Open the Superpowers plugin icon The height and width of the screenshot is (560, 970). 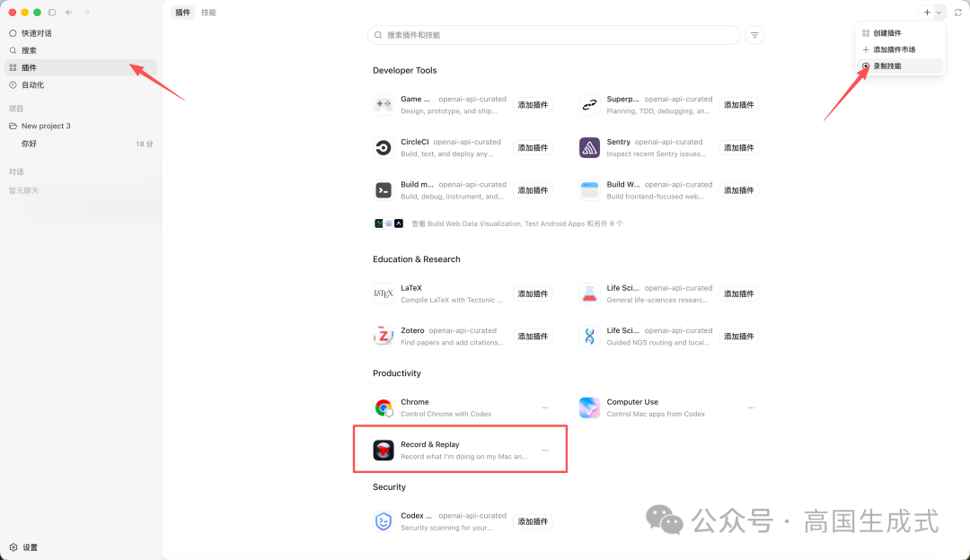click(589, 104)
